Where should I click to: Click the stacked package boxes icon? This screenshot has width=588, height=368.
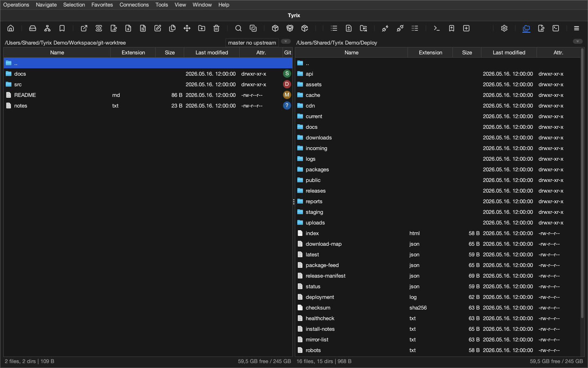tap(290, 28)
